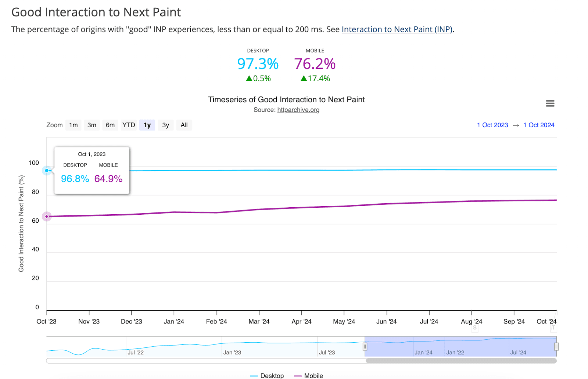This screenshot has width=588, height=379.
Task: Edit the start date 1 Oct 2023
Action: tap(492, 125)
